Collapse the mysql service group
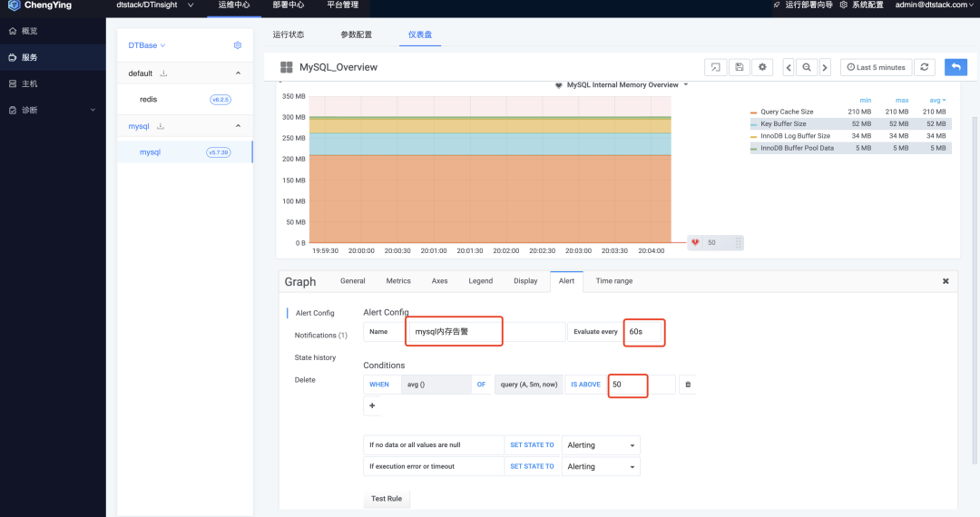 [238, 126]
